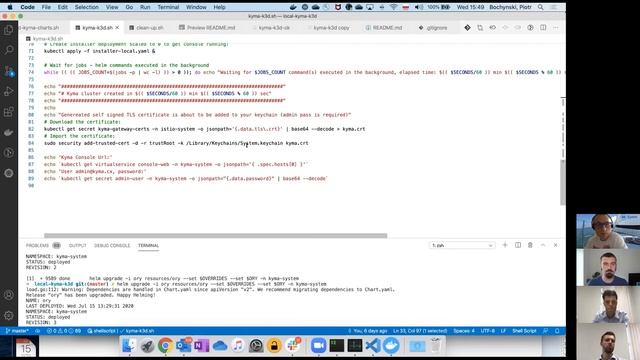Image resolution: width=640 pixels, height=360 pixels.
Task: Open the volume control in menu bar
Action: pyautogui.click(x=419, y=7)
